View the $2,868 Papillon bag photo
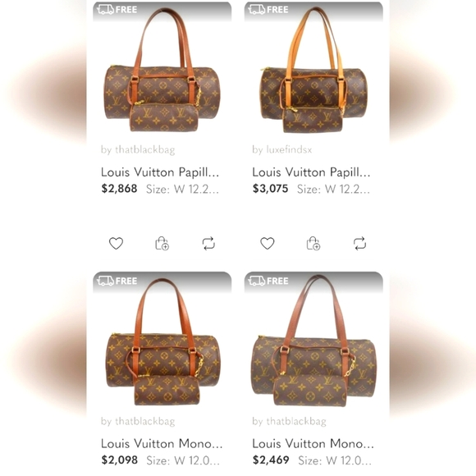 point(162,70)
